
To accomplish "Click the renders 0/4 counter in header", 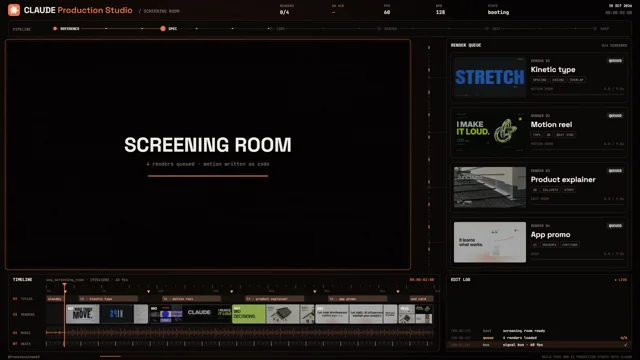I will tap(284, 12).
